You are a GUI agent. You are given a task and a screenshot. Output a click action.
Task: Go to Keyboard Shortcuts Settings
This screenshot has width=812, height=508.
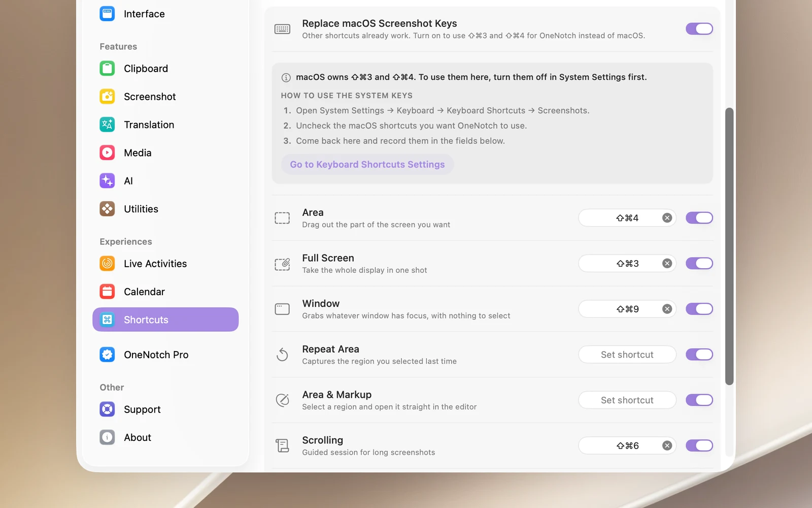click(x=367, y=165)
